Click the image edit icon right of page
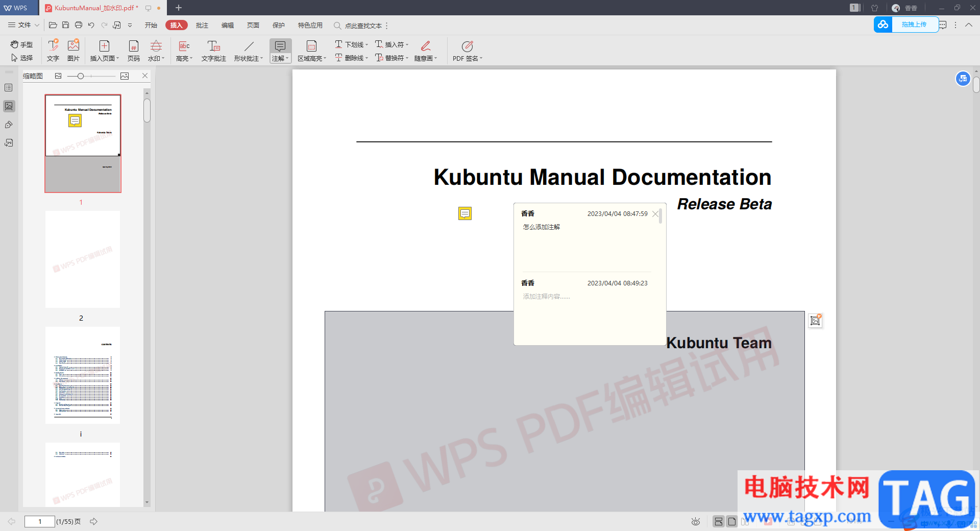 [815, 321]
